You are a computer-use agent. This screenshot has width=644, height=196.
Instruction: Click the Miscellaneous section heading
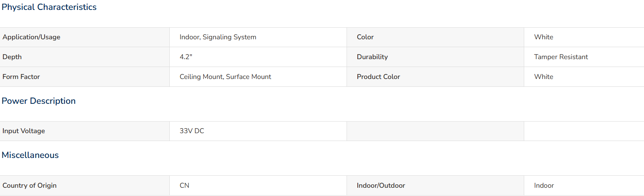(30, 155)
